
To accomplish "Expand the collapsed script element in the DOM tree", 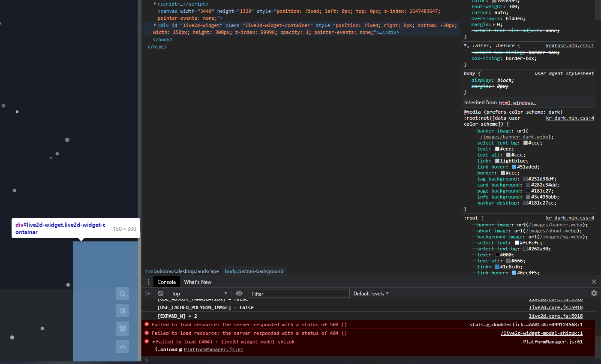I will 155,3.
